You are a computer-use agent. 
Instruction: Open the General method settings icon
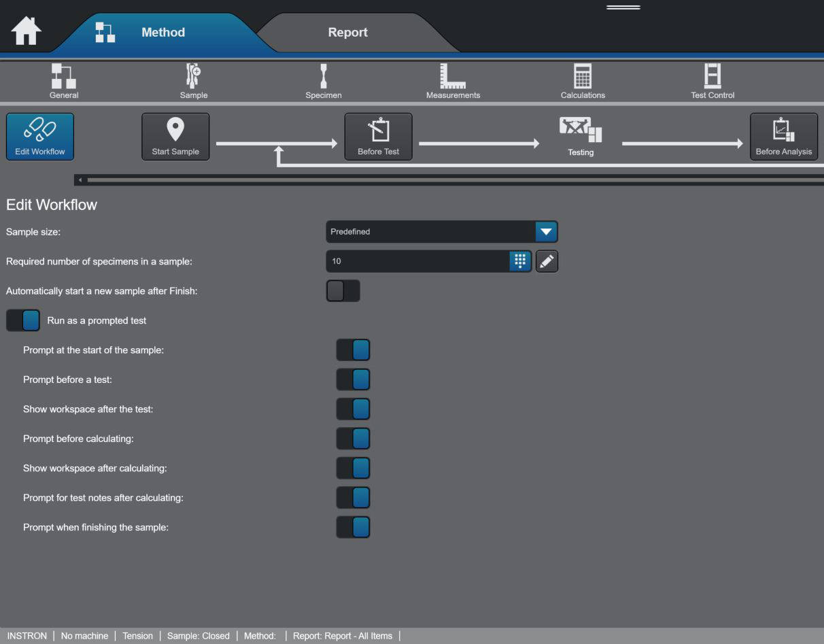[64, 80]
